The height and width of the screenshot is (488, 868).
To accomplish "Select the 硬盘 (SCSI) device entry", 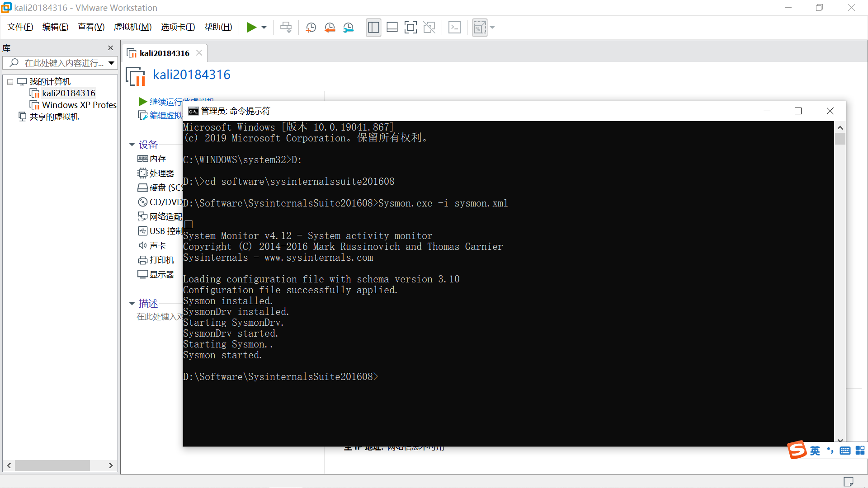I will tap(160, 188).
